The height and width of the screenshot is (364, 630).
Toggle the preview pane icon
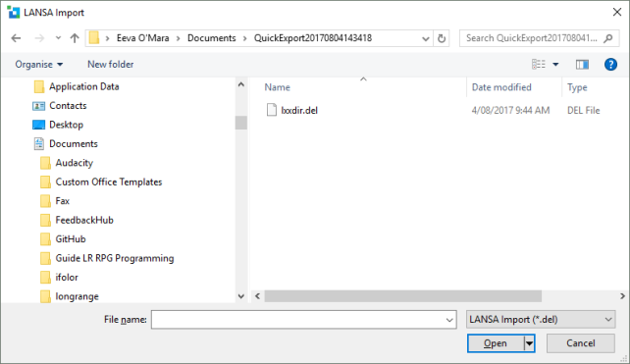tap(582, 65)
